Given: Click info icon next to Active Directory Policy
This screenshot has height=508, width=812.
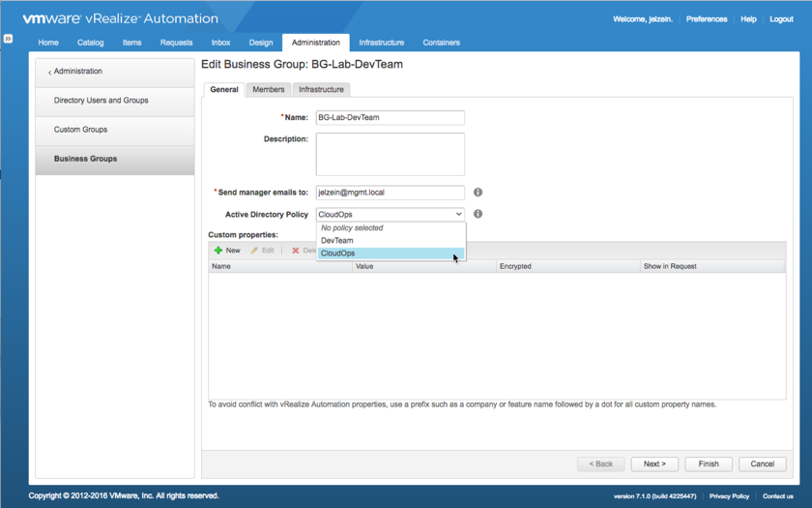Looking at the screenshot, I should point(478,214).
